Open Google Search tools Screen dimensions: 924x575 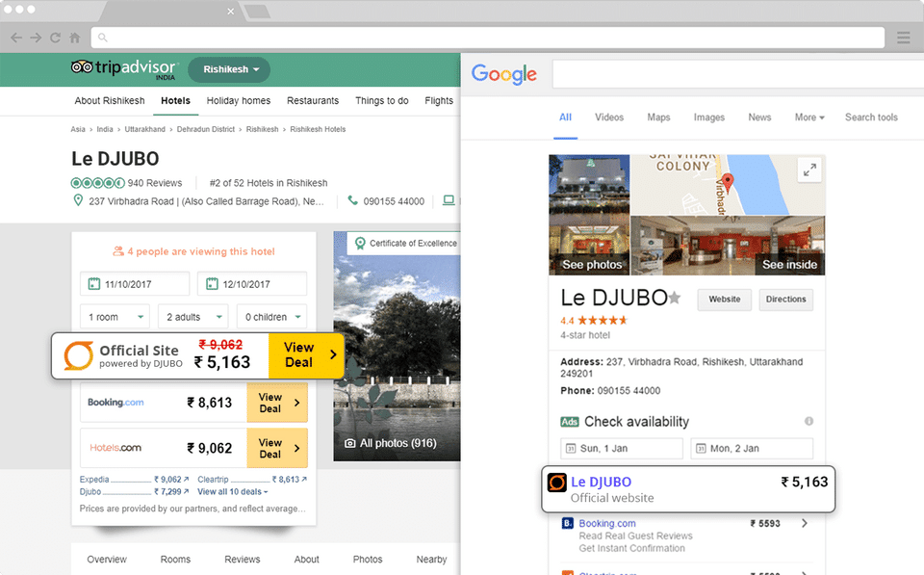click(871, 118)
